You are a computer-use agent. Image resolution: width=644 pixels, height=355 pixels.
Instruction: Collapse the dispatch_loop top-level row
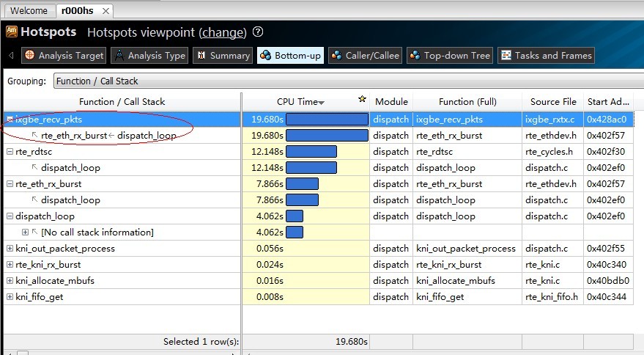[10, 216]
